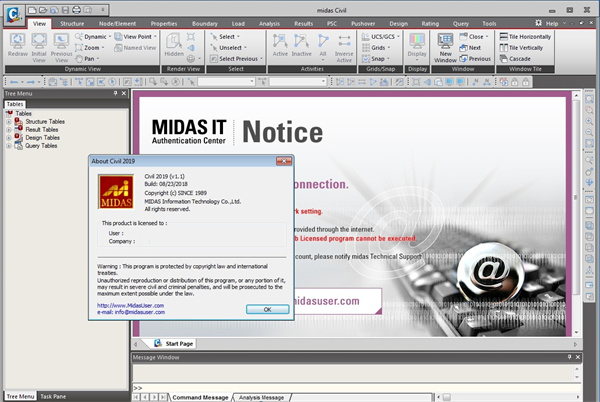Viewport: 600px width, 402px height.
Task: Click the first empty combo box in the toolbar
Action: coord(226,81)
